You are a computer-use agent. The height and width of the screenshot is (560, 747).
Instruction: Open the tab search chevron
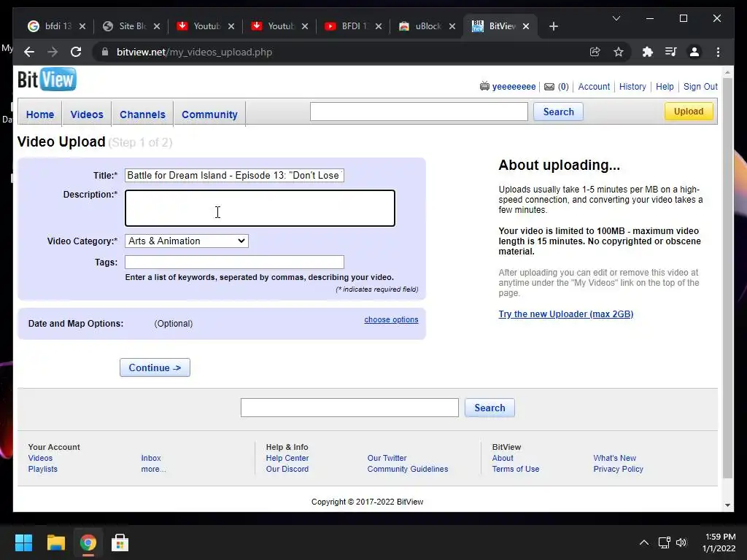pyautogui.click(x=616, y=18)
